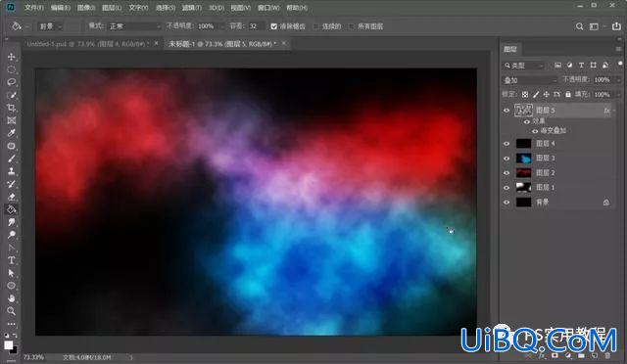Toggle the 所有图层 all layers checkbox
627x364 pixels.
pyautogui.click(x=351, y=26)
